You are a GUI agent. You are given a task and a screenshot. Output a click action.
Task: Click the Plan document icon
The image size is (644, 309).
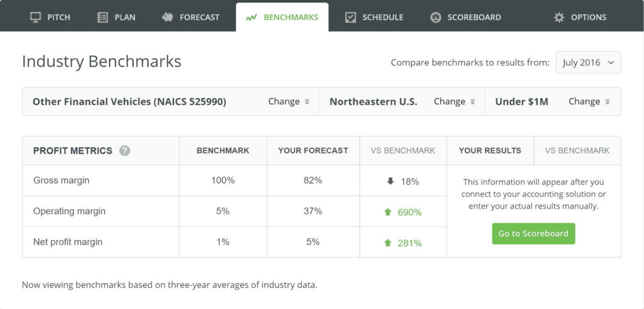coord(102,17)
